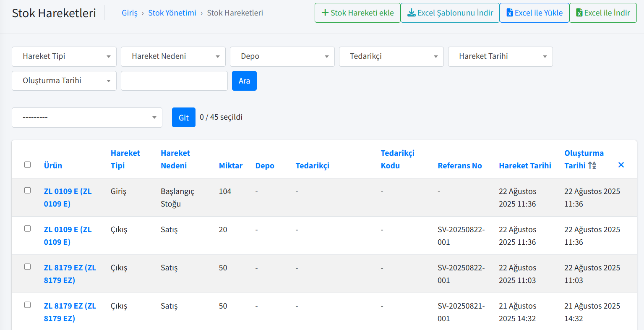The width and height of the screenshot is (644, 330).
Task: Click the download icon for Excel Şablonunu İndir
Action: [412, 13]
